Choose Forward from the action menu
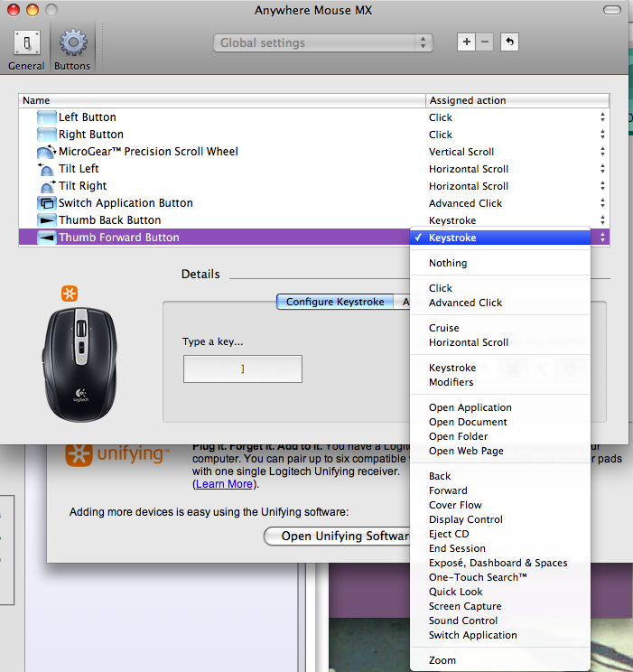Viewport: 633px width, 672px height. tap(500, 490)
